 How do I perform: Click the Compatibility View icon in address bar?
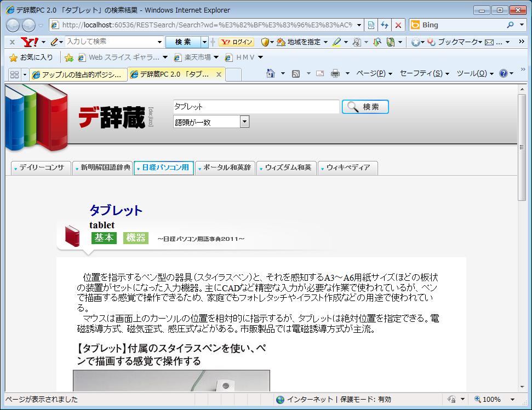(371, 25)
